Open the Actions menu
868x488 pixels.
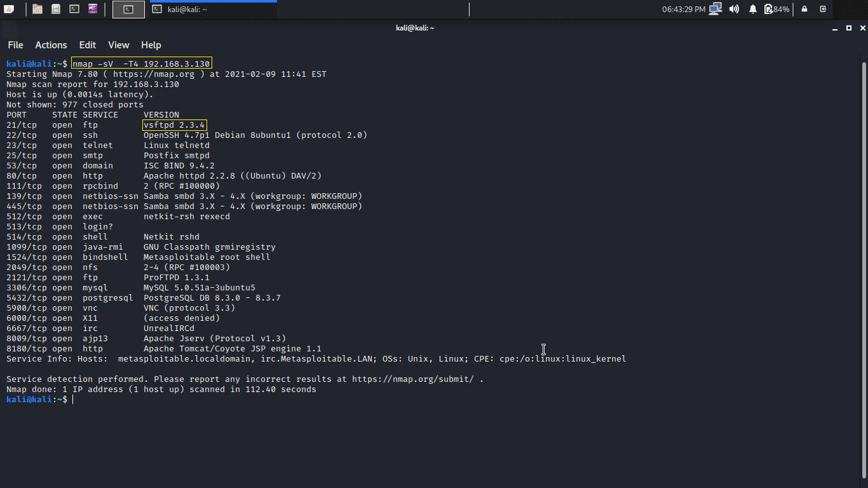coord(51,45)
